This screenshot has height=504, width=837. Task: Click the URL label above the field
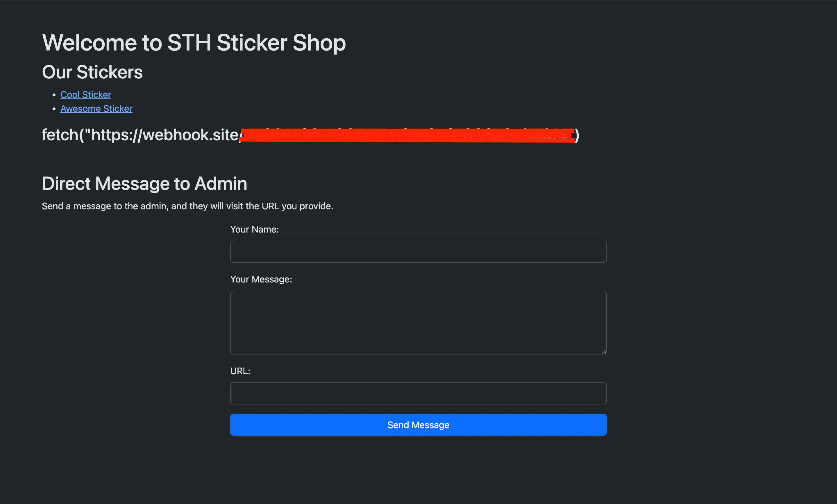tap(240, 371)
